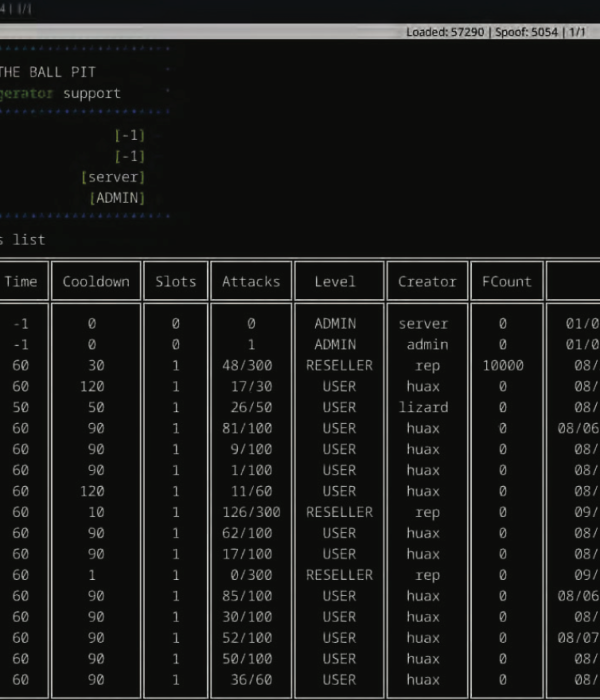Image resolution: width=600 pixels, height=700 pixels.
Task: Click the Level column header
Action: [x=335, y=281]
